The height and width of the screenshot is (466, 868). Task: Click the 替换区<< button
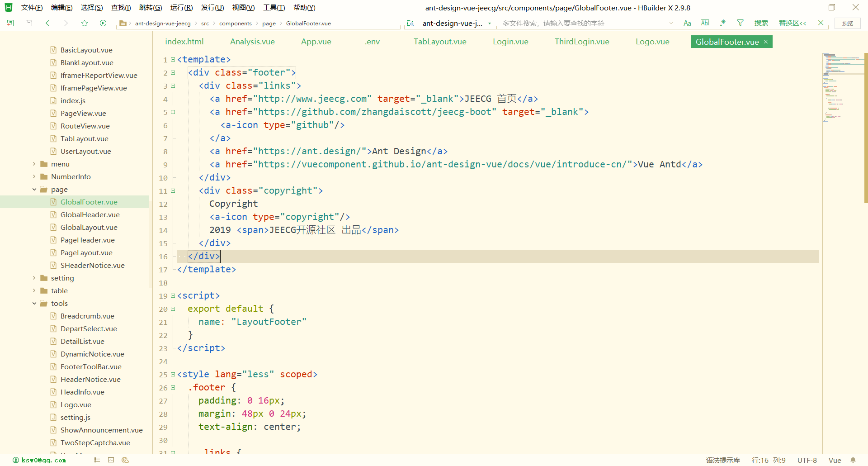point(793,23)
